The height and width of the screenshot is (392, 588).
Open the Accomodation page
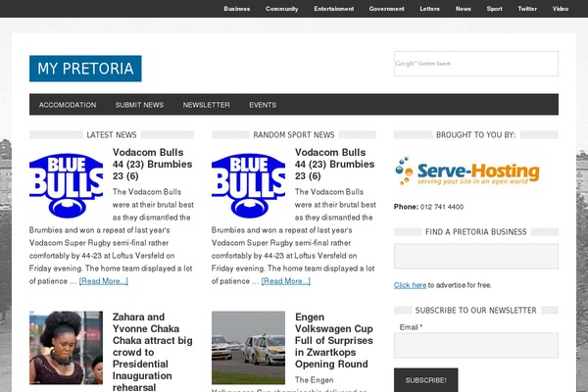click(x=68, y=105)
